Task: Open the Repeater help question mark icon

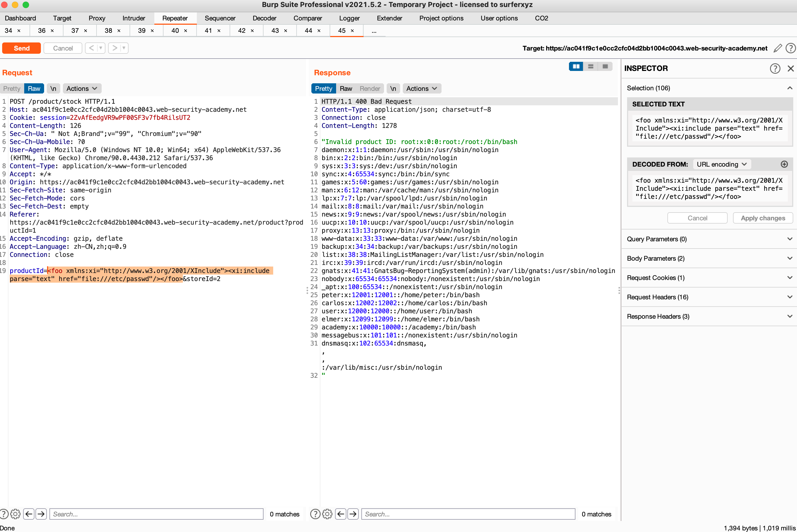Action: point(791,48)
